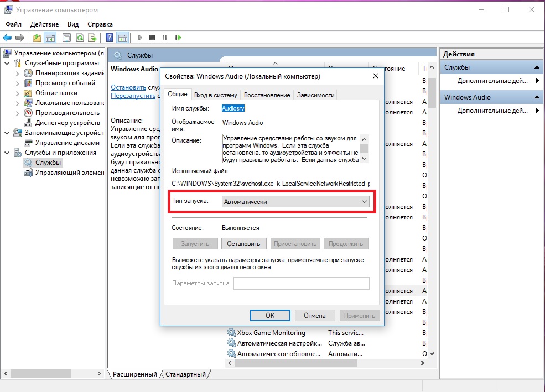Image resolution: width=545 pixels, height=392 pixels.
Task: Click gear icon of Автоматическое обновле… row
Action: [x=231, y=353]
